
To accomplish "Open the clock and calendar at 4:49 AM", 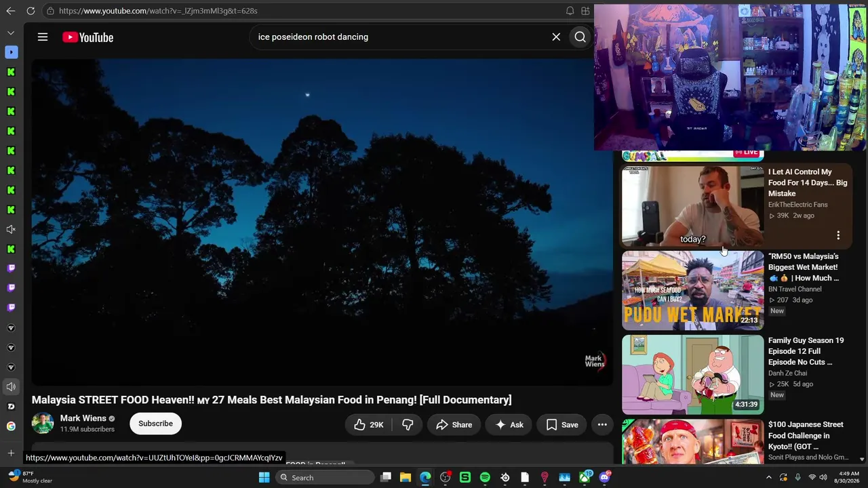I will [x=848, y=477].
